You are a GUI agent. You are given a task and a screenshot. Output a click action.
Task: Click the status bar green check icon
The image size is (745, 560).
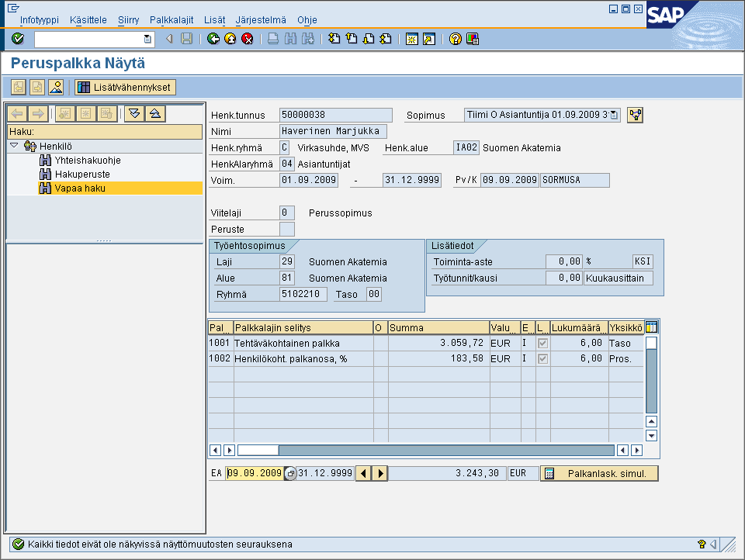click(x=18, y=544)
